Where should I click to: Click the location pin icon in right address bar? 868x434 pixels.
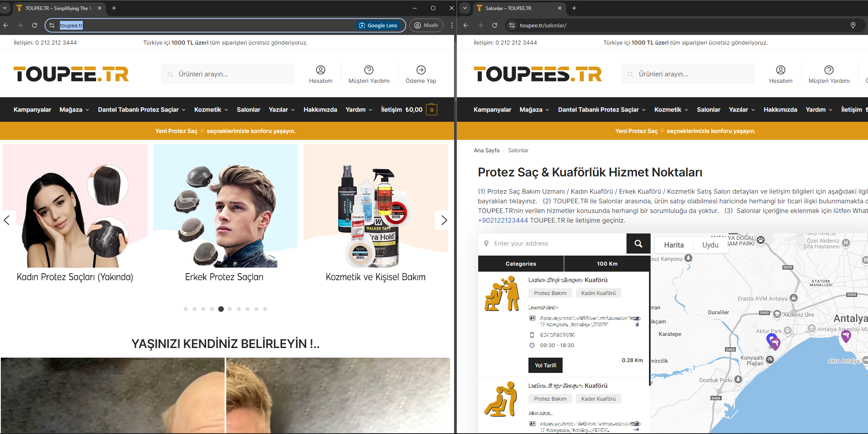[x=853, y=25]
